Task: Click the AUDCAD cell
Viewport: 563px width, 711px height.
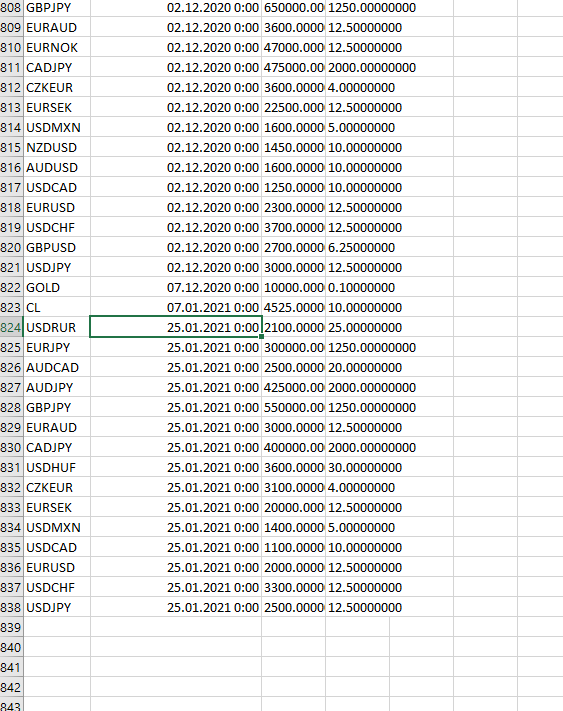Action: click(57, 367)
